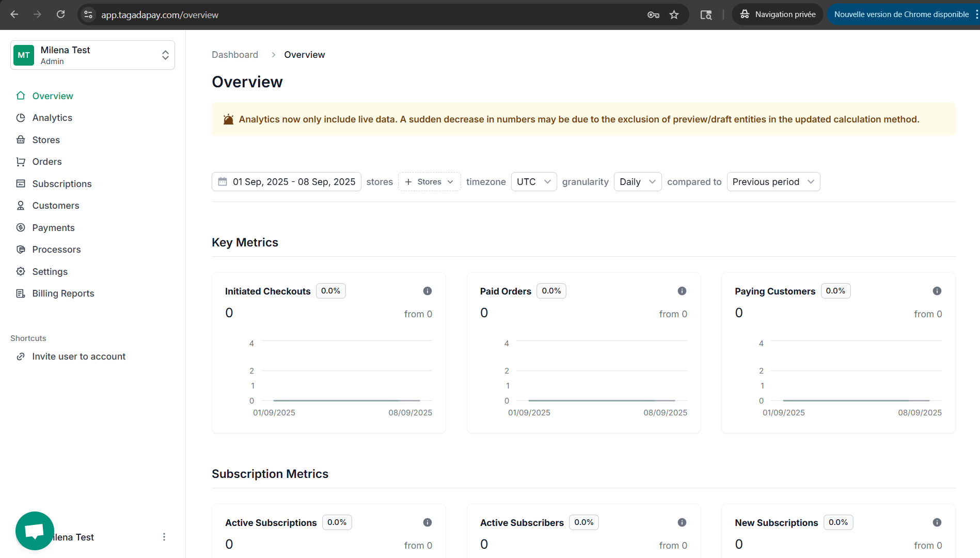Bookmark this page with the star icon
Image resolution: width=980 pixels, height=558 pixels.
(674, 14)
